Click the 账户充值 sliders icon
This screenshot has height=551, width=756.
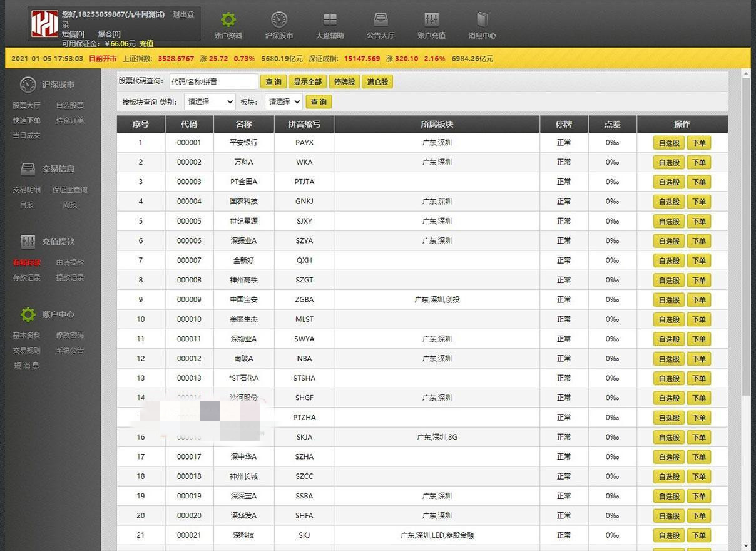click(x=431, y=20)
